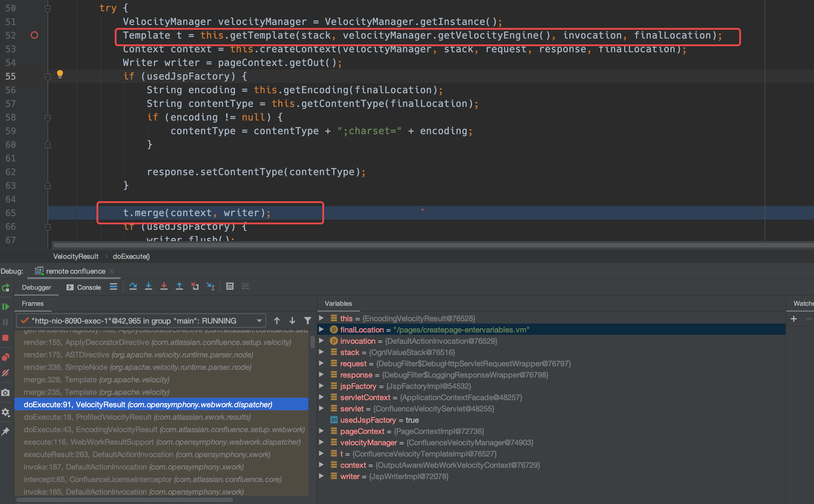Screen dimensions: 814x504
Task: Select frame render:336, SimpleNode
Action: (162, 367)
